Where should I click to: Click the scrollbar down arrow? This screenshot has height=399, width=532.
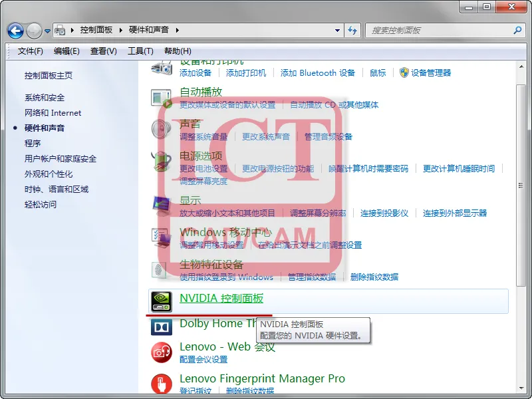[521, 388]
